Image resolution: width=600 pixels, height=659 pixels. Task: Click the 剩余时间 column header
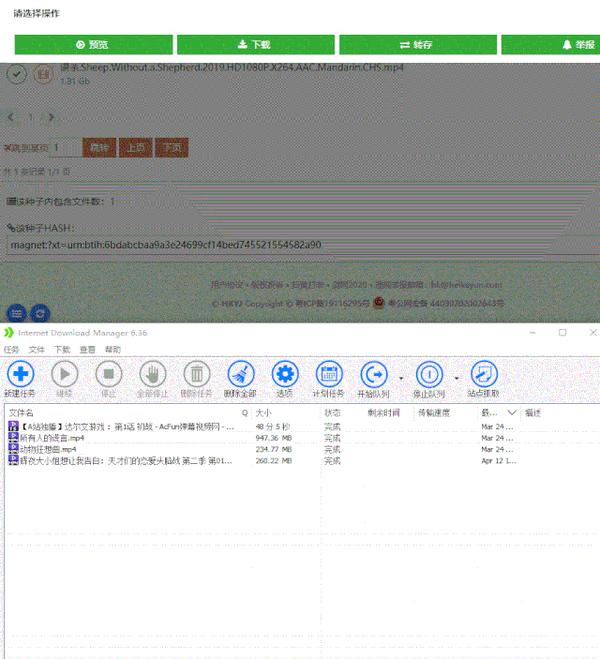(384, 413)
